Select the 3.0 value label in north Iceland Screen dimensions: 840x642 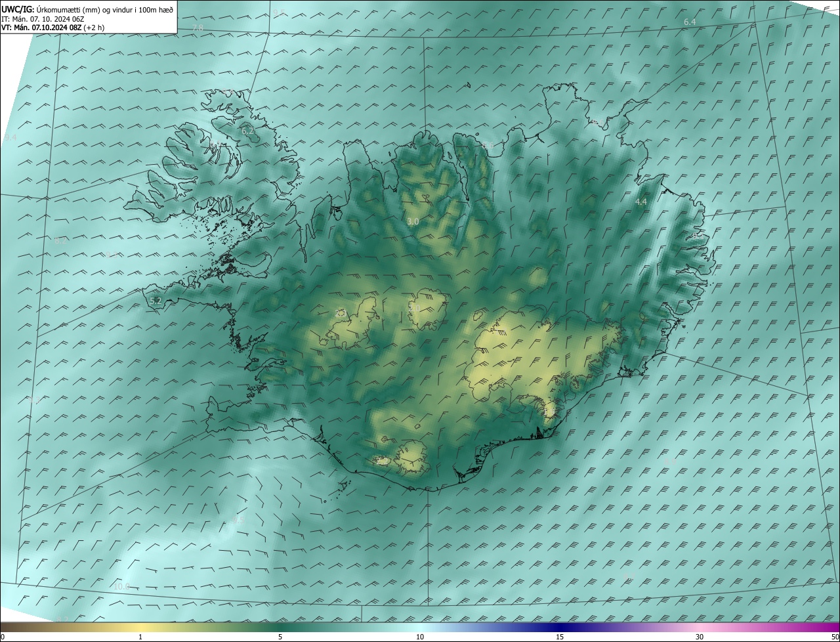[413, 222]
